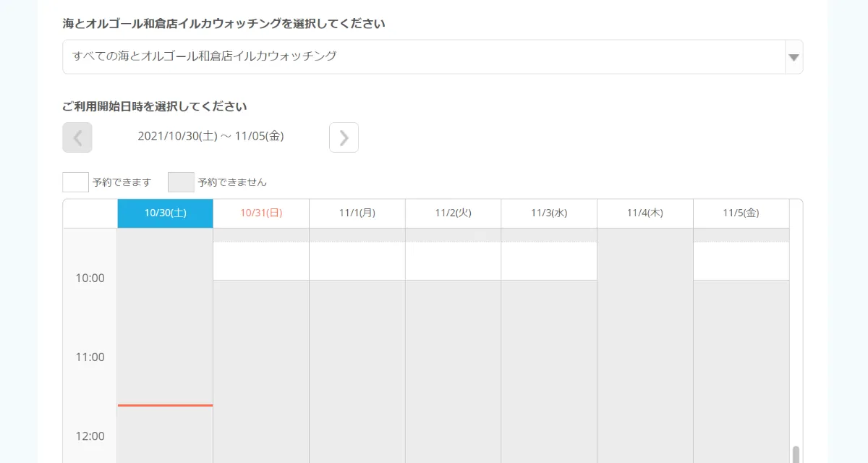Click the white 予約できます legend box
This screenshot has width=868, height=463.
point(75,182)
